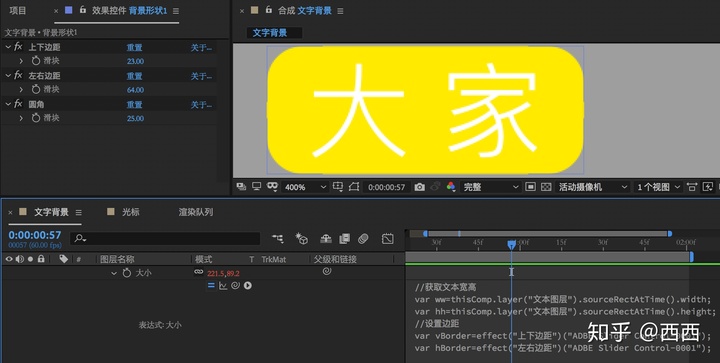Open the 1个视图 view layout dropdown
The width and height of the screenshot is (720, 363).
[x=658, y=187]
